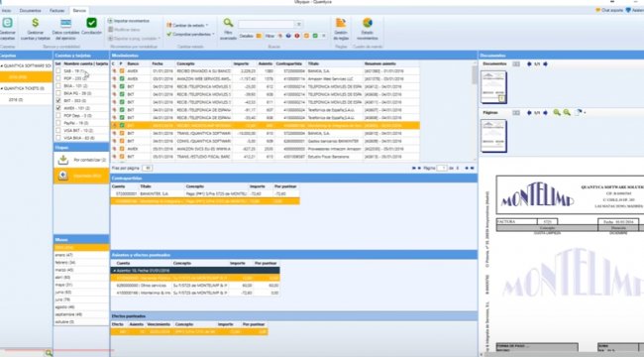Click Modificar banco in ribbon
This screenshot has height=357, width=644.
pyautogui.click(x=124, y=30)
